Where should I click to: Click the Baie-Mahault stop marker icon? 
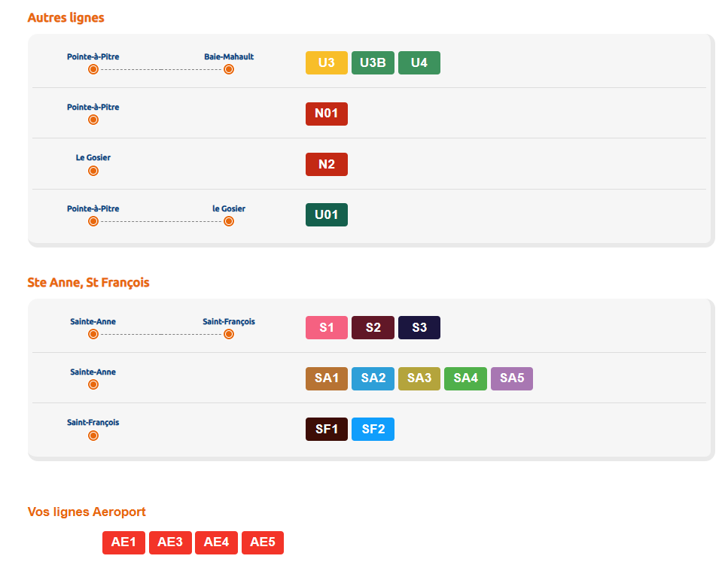click(229, 69)
